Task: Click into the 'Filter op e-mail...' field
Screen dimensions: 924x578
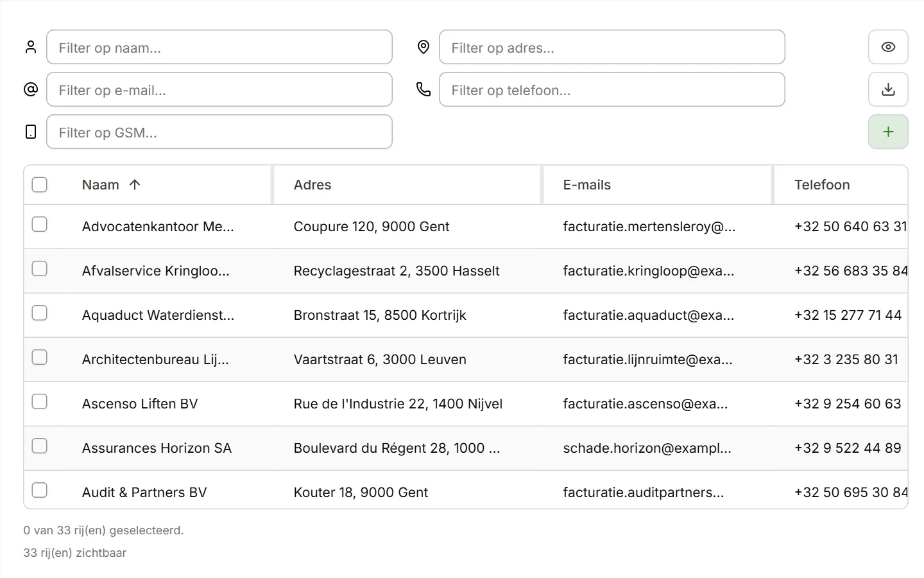Action: tap(219, 89)
